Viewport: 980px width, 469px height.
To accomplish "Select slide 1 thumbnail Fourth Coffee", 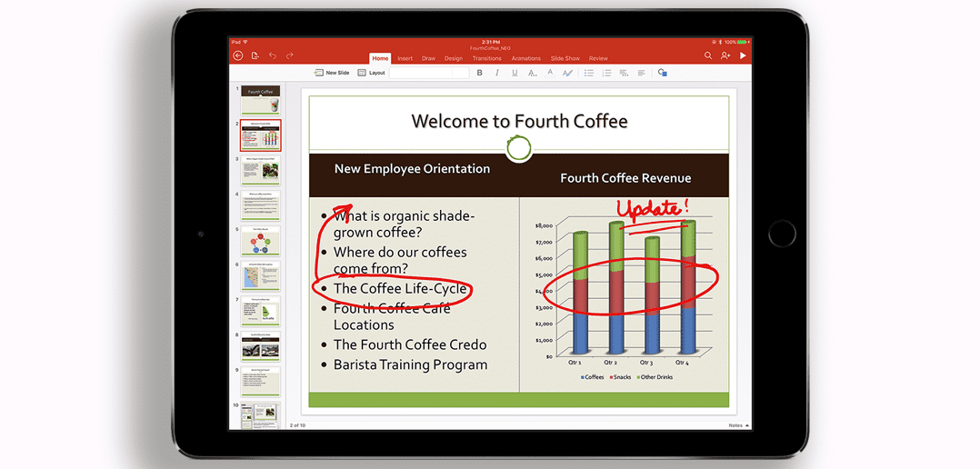I will coord(261,100).
